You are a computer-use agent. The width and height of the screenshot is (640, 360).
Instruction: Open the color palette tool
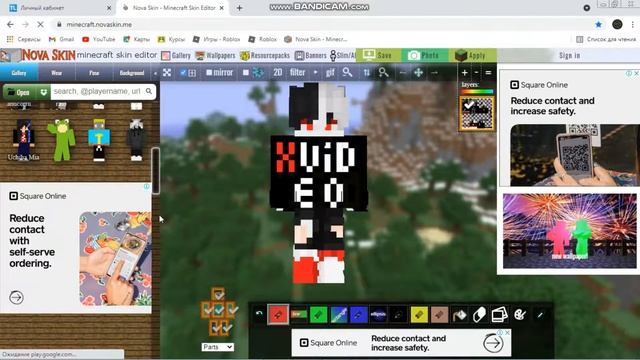pos(520,315)
